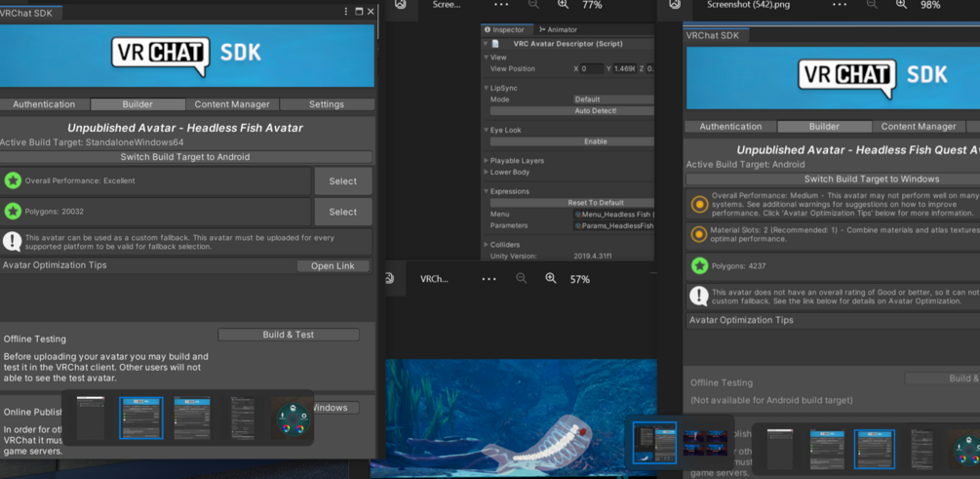The image size is (980, 479).
Task: Click the Params_HeadlessFish object field
Action: [613, 225]
